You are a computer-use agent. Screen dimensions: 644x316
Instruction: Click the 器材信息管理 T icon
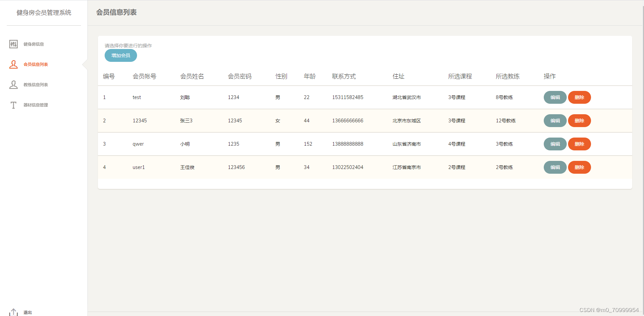pyautogui.click(x=14, y=105)
